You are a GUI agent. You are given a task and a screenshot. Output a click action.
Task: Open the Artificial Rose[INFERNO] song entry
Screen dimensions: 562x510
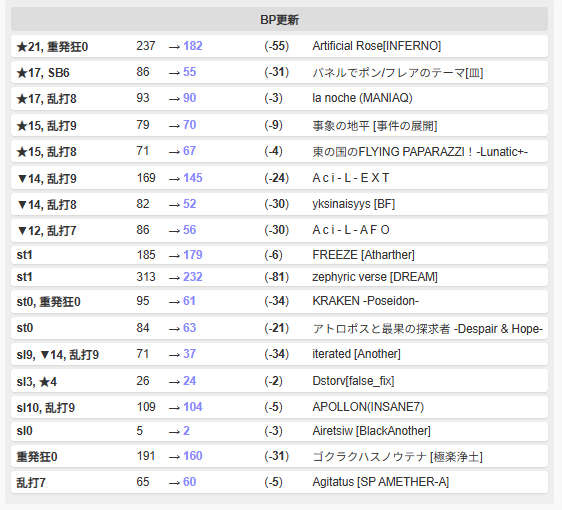pyautogui.click(x=377, y=46)
